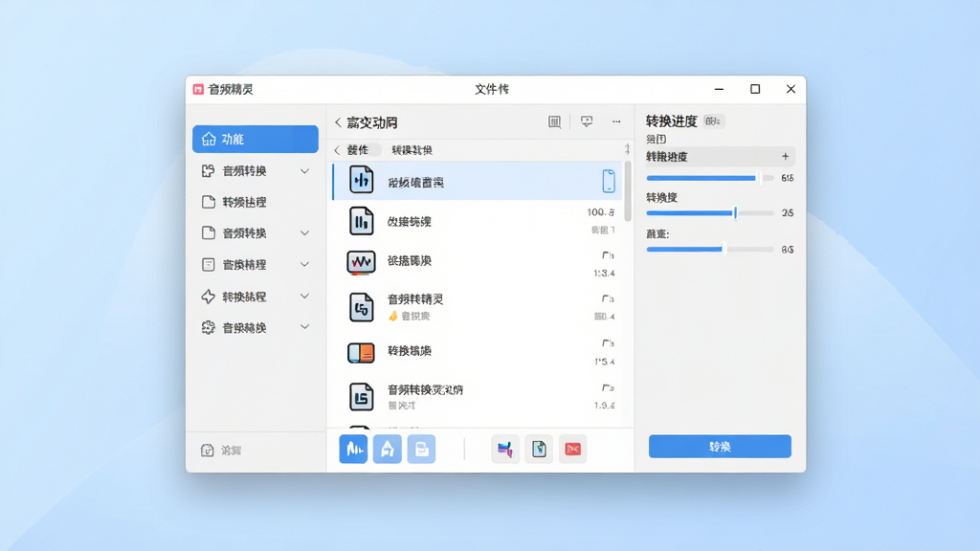Click the value 85 beside third slider
This screenshot has width=980, height=551.
coord(788,250)
